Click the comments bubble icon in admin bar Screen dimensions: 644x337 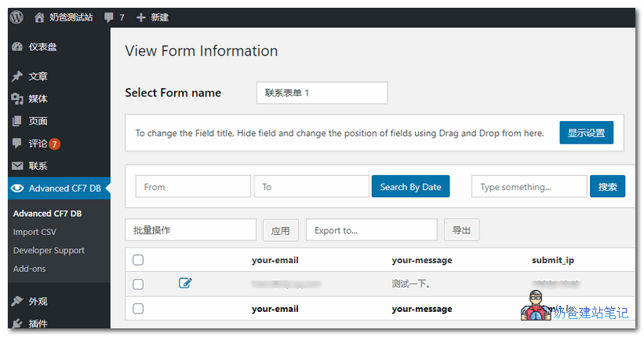point(108,17)
